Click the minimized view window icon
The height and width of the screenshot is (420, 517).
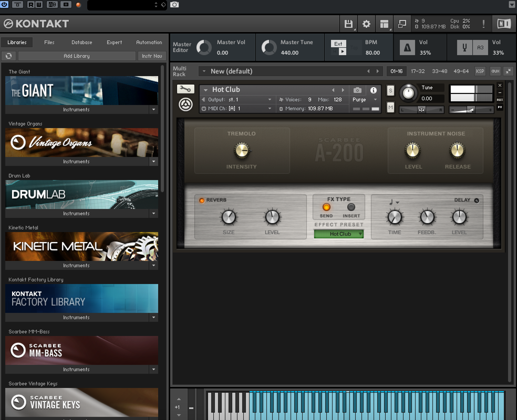pos(402,24)
